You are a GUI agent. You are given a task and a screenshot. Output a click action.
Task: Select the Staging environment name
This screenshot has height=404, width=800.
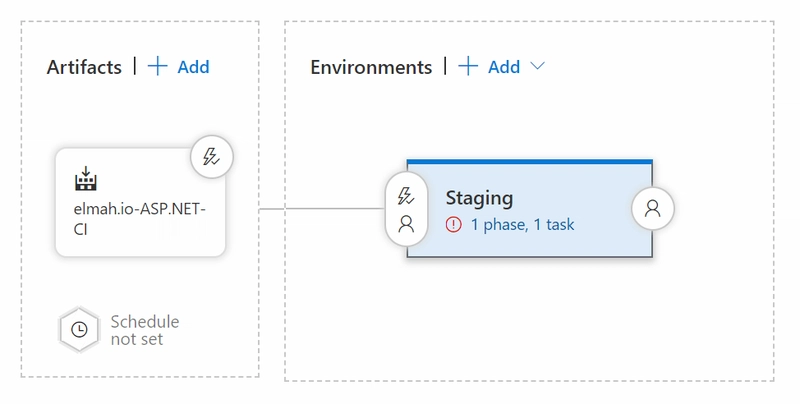click(479, 198)
